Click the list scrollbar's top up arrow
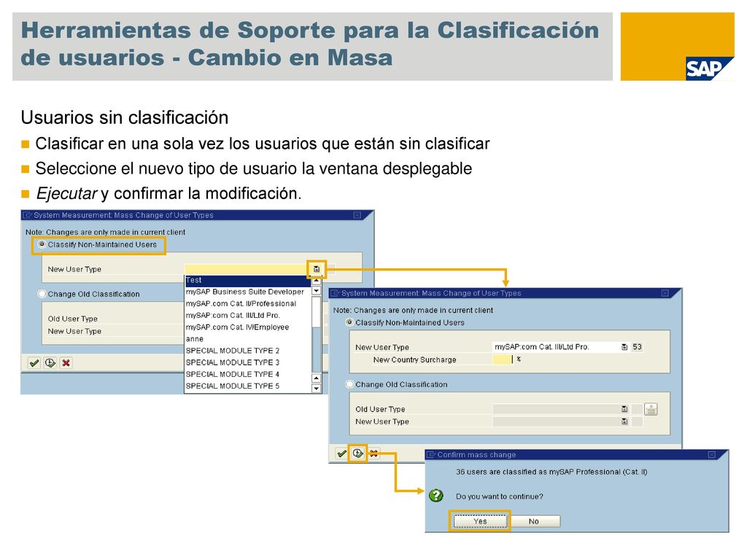747x560 pixels. (317, 281)
